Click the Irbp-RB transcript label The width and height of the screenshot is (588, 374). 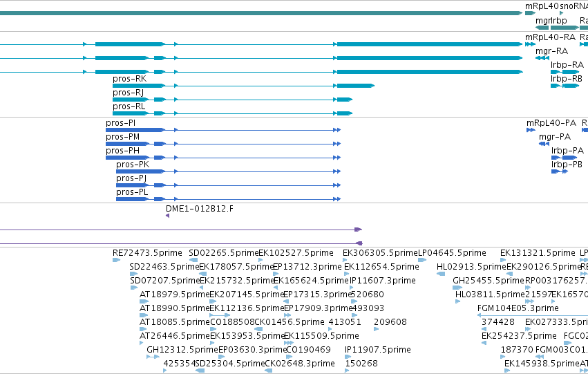(567, 79)
